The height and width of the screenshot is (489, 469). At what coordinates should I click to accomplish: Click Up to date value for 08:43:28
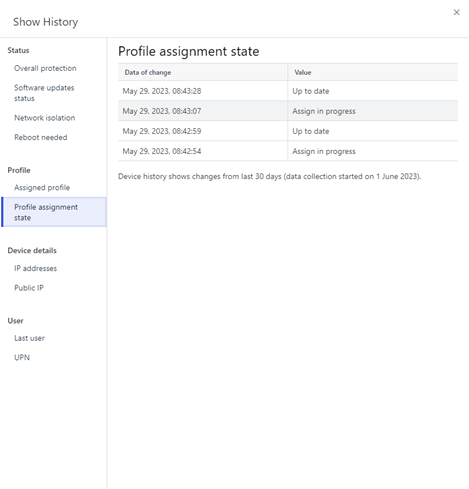(373, 91)
